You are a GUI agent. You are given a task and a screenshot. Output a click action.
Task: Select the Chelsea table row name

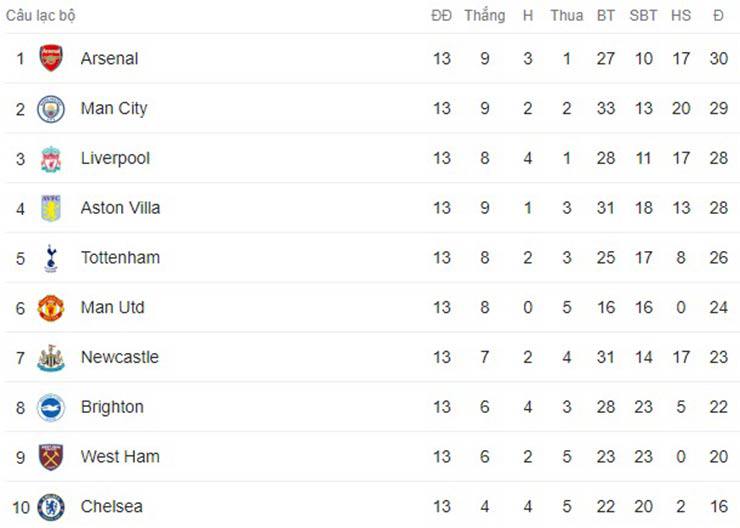pos(111,507)
